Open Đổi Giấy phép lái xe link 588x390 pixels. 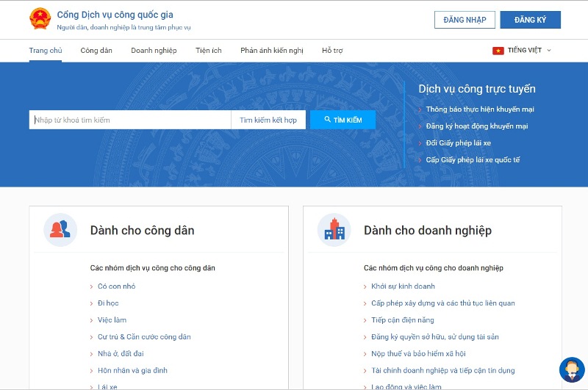click(x=458, y=142)
